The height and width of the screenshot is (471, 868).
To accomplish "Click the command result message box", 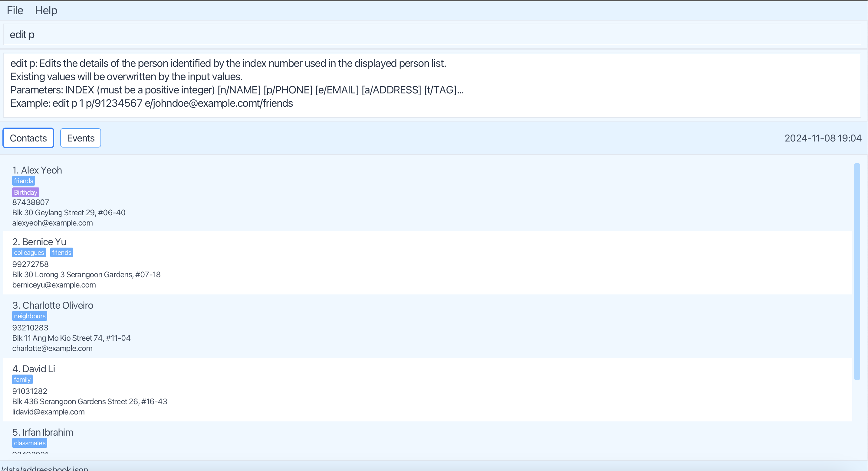I will point(431,85).
